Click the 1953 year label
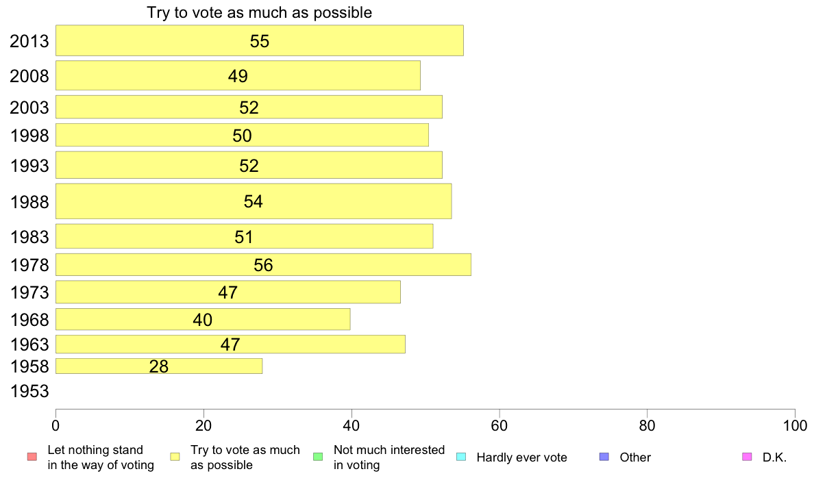The width and height of the screenshot is (814, 504). pyautogui.click(x=29, y=392)
